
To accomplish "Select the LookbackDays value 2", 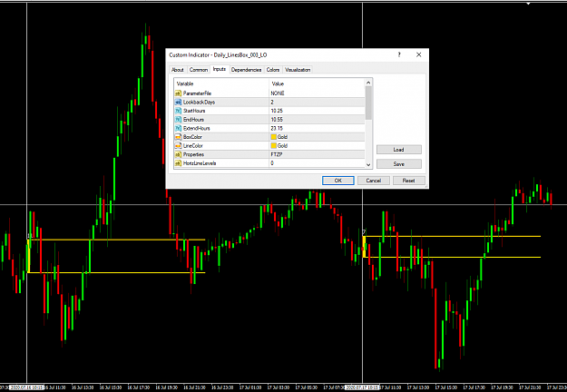I will 272,102.
